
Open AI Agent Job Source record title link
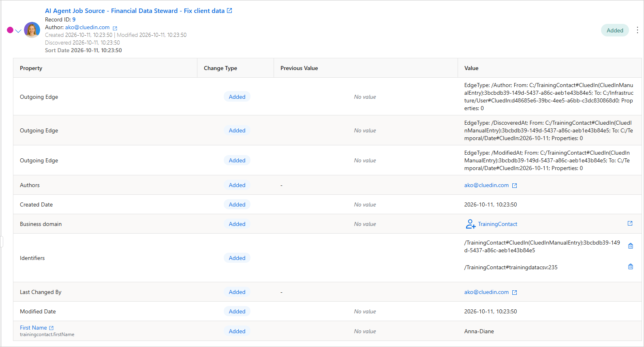pyautogui.click(x=135, y=11)
